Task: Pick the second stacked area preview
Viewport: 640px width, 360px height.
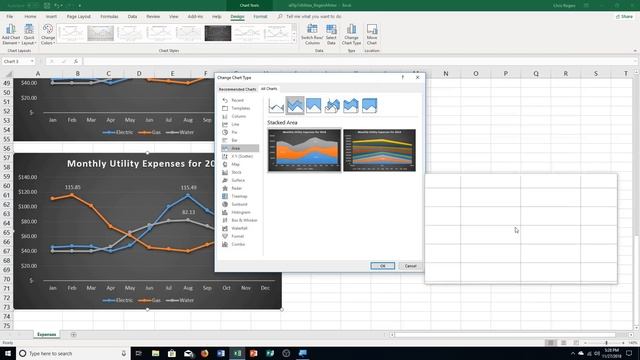Action: point(380,150)
